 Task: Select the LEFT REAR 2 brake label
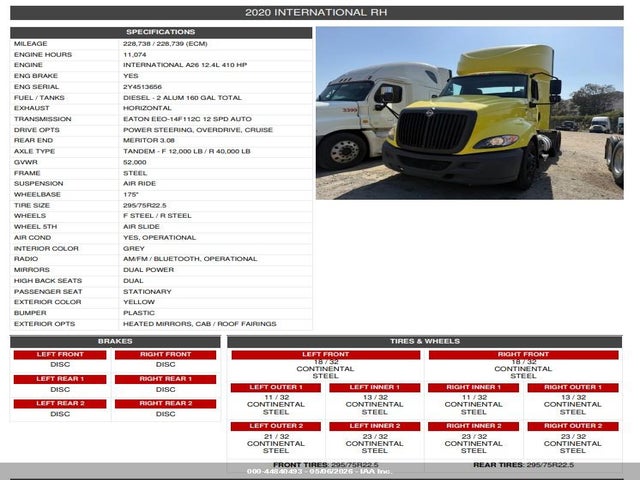(60, 404)
